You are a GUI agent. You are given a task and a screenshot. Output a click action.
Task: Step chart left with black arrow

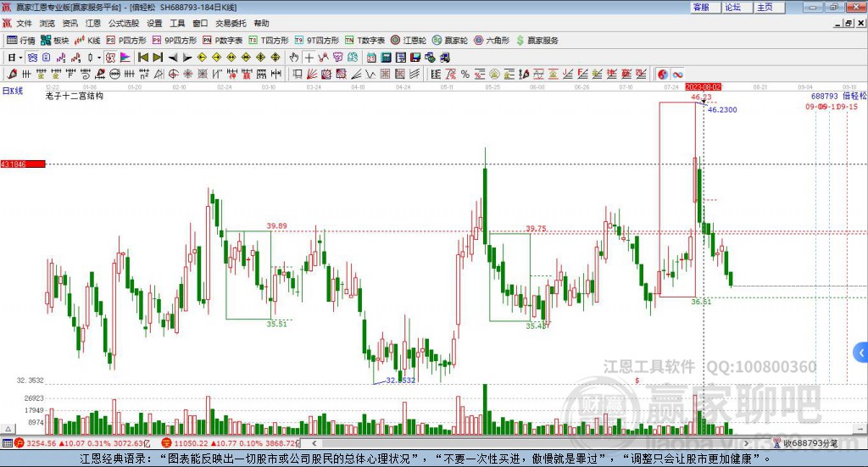[173, 57]
